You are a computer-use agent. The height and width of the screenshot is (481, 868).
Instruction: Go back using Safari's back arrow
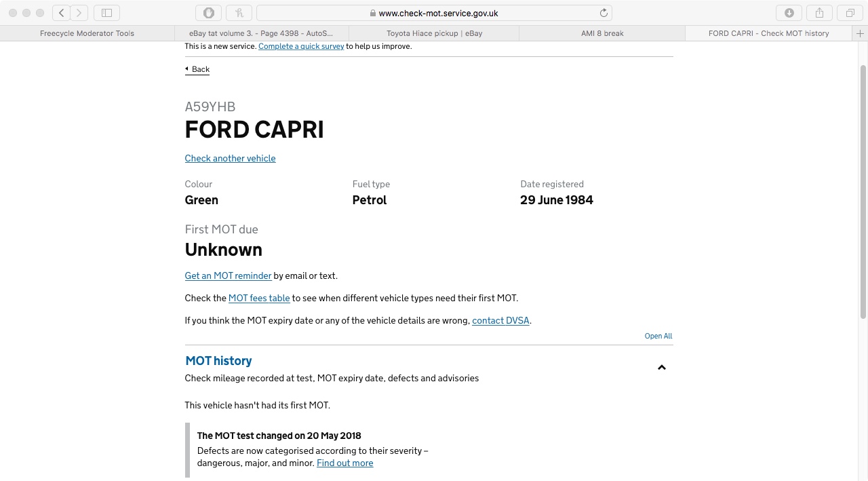coord(62,13)
